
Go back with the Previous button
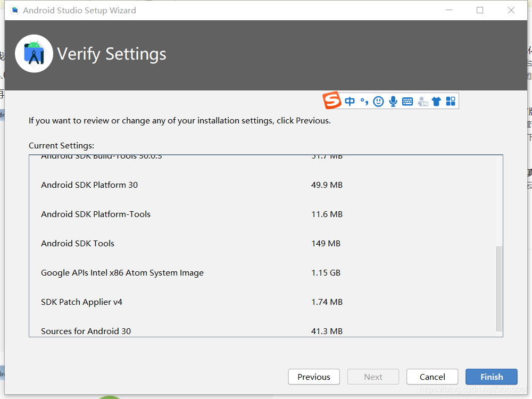click(314, 377)
